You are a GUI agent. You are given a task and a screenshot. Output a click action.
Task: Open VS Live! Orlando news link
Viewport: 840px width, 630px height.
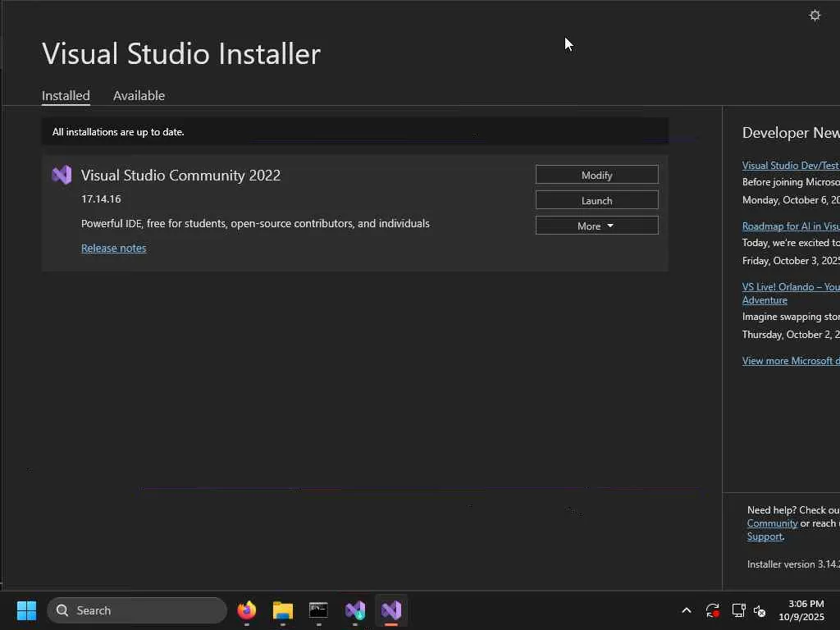pyautogui.click(x=791, y=294)
